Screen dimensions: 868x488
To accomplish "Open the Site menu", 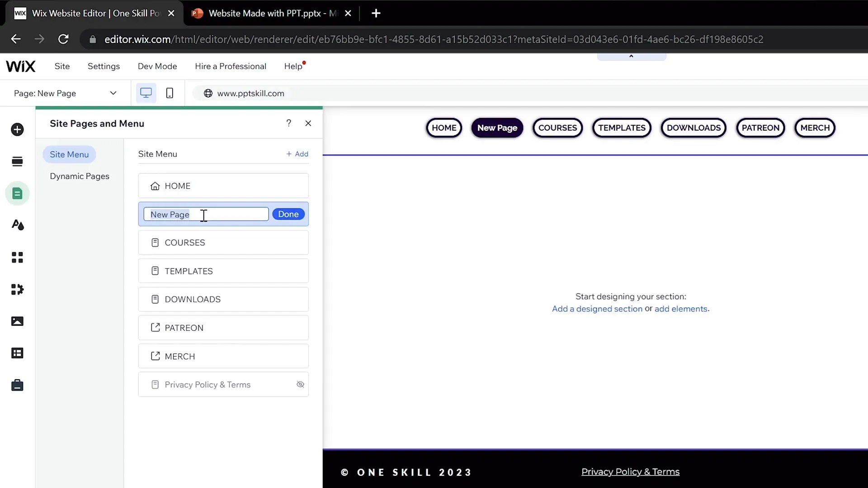I will pyautogui.click(x=62, y=66).
